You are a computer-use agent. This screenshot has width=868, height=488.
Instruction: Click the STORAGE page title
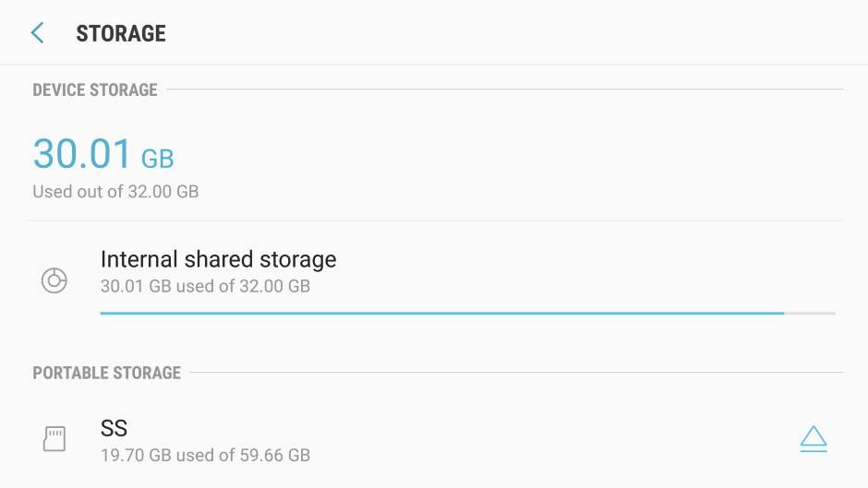point(121,33)
